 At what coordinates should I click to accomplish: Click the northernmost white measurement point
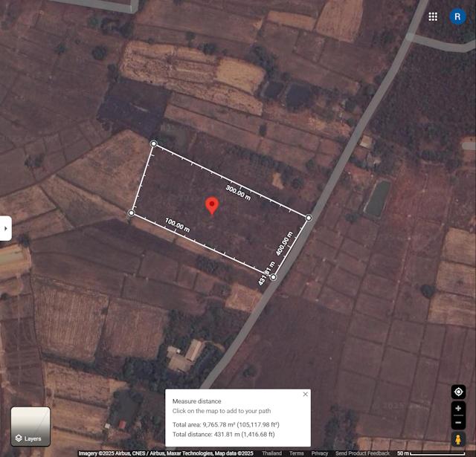pyautogui.click(x=154, y=143)
